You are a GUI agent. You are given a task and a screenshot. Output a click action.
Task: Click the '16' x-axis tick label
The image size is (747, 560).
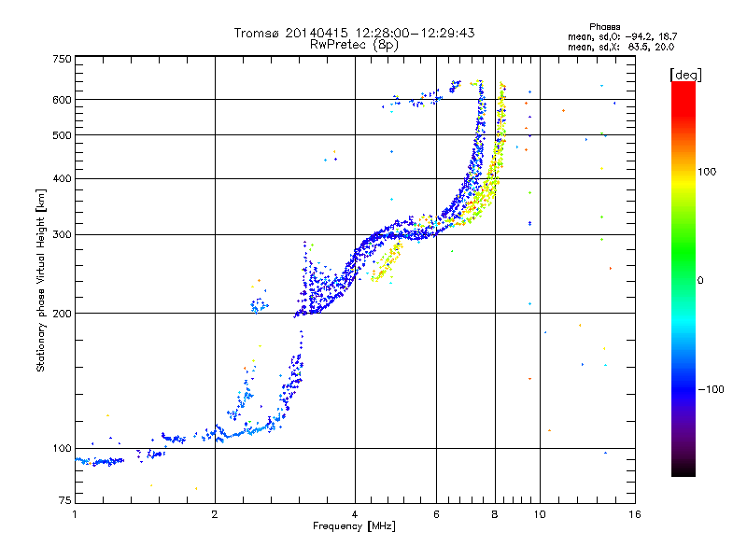tap(635, 514)
